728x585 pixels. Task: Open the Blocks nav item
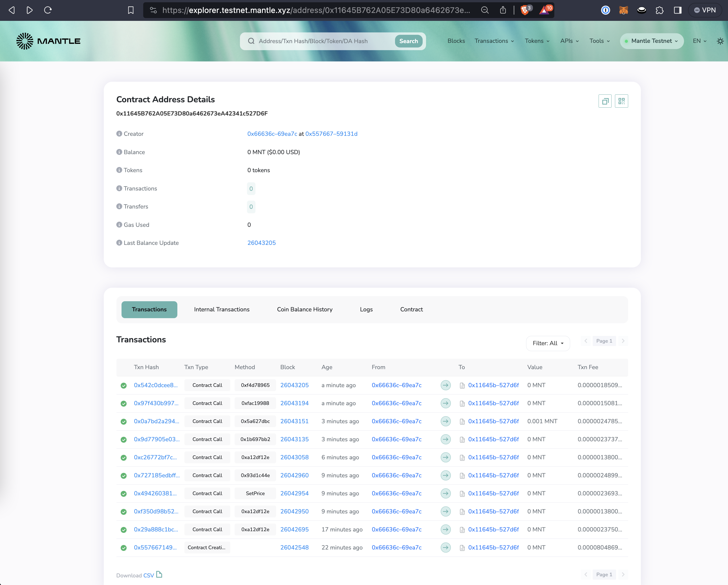[456, 41]
